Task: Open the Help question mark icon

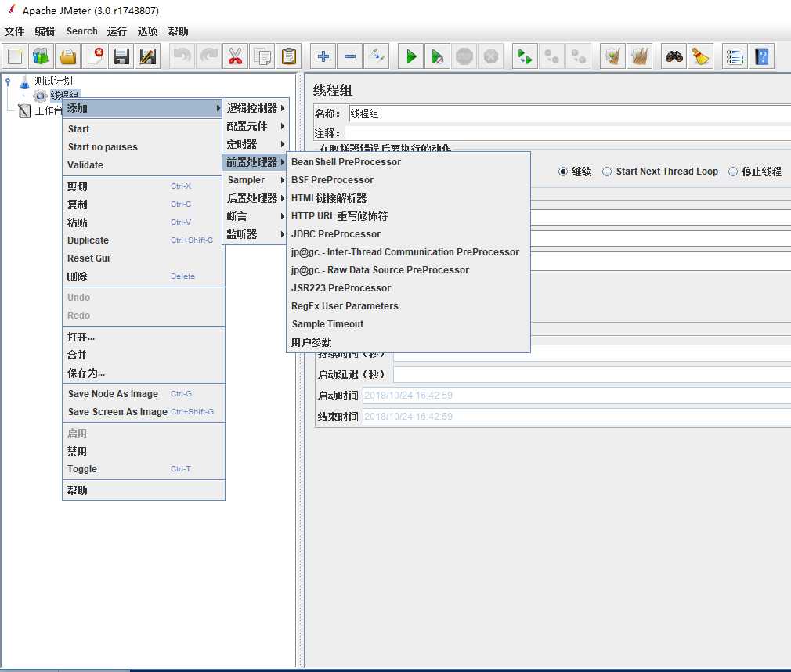Action: click(762, 56)
